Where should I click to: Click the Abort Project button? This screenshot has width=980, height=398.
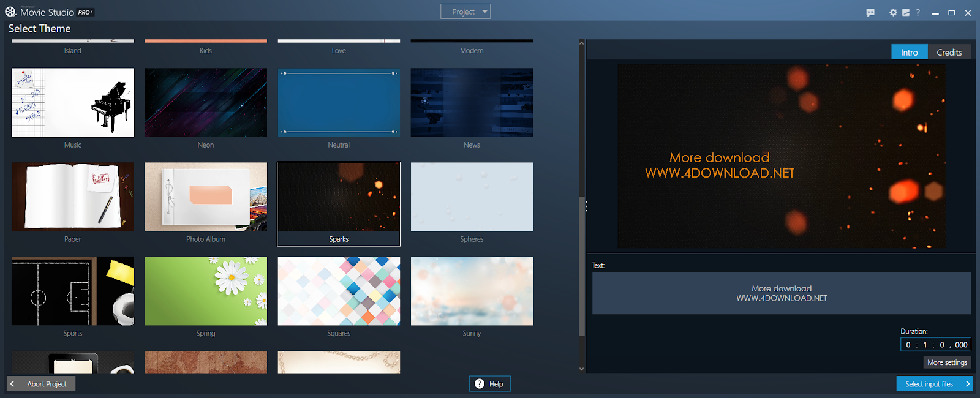coord(41,384)
